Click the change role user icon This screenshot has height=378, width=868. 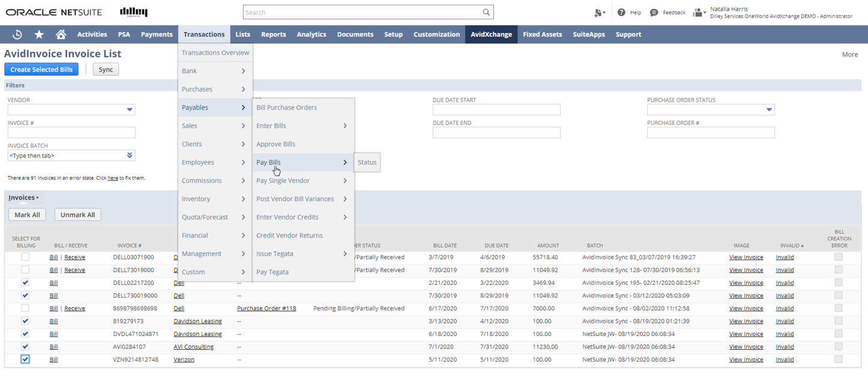(699, 13)
